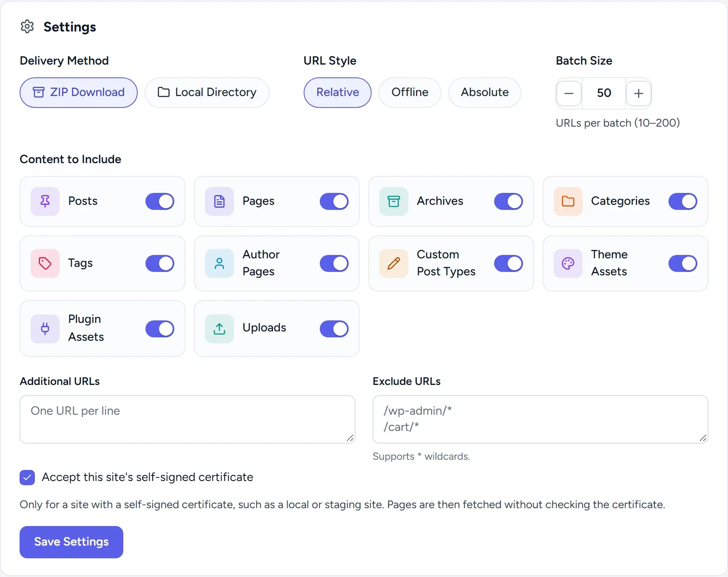Click the Settings gear icon
The height and width of the screenshot is (577, 728).
(27, 26)
